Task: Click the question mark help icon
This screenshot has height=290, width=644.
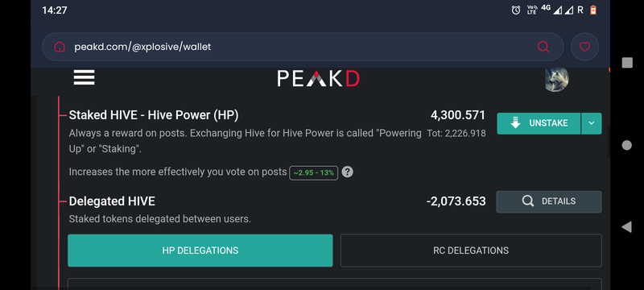Action: [348, 172]
